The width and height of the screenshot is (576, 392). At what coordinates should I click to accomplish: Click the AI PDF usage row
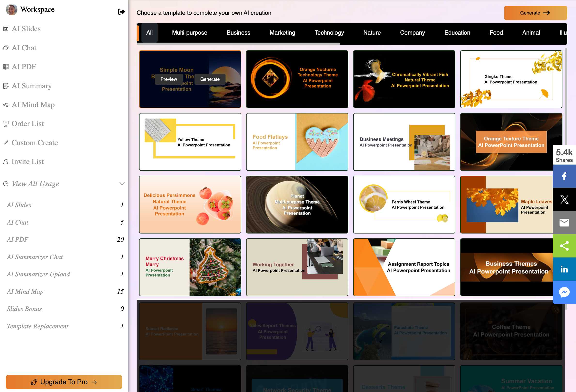[65, 240]
